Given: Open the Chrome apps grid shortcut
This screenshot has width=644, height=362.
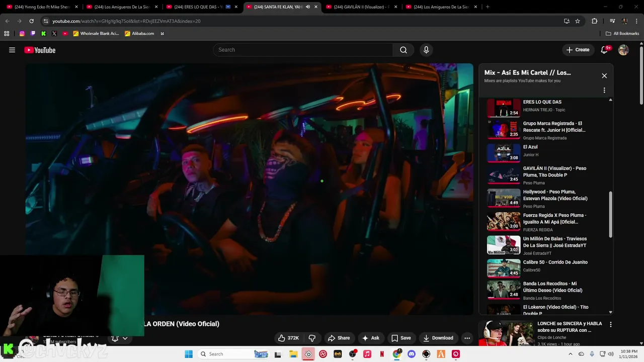Looking at the screenshot, I should pyautogui.click(x=7, y=34).
